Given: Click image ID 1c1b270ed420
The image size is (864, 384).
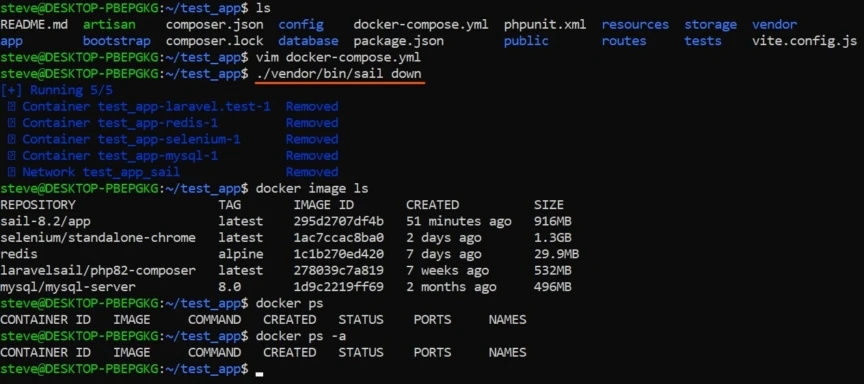Looking at the screenshot, I should tap(338, 255).
